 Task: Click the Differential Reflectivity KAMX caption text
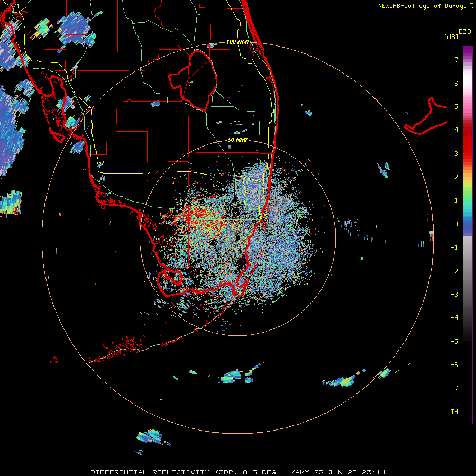coord(238,472)
